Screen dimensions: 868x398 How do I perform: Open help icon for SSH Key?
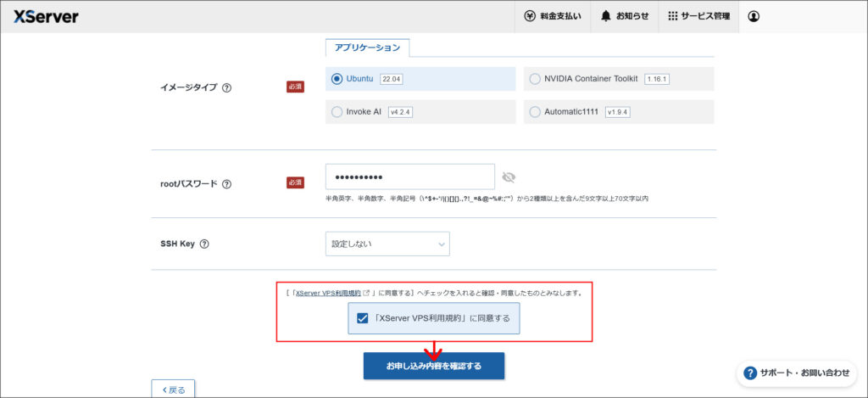pyautogui.click(x=204, y=244)
